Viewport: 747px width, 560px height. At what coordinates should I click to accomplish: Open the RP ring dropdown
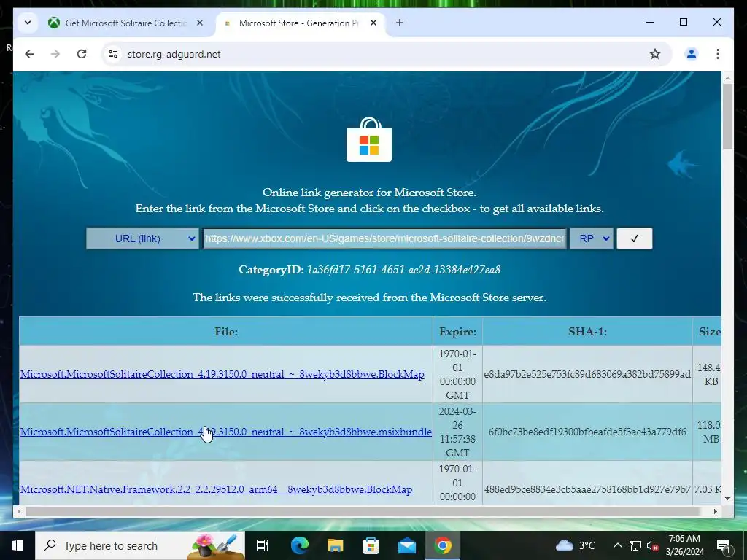(592, 238)
